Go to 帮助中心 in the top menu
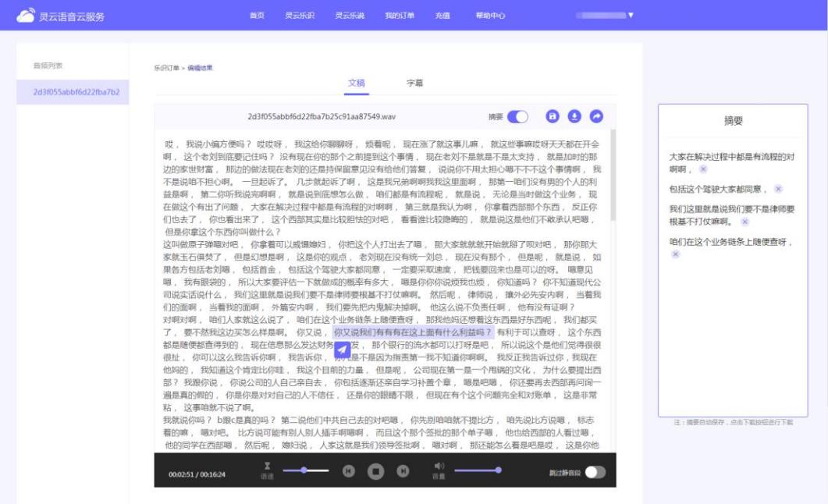Image resolution: width=828 pixels, height=504 pixels. tap(490, 16)
